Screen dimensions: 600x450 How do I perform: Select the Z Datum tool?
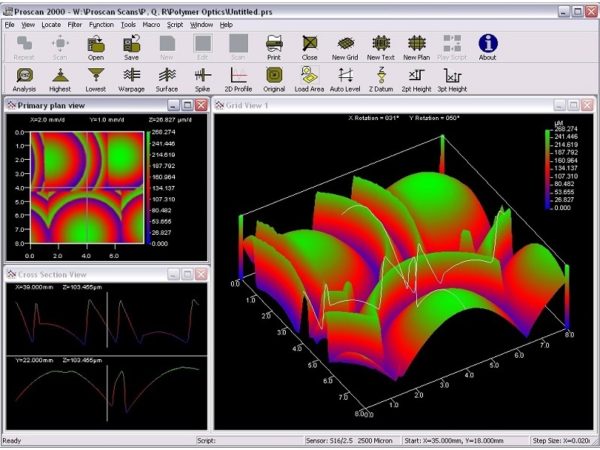tap(381, 78)
